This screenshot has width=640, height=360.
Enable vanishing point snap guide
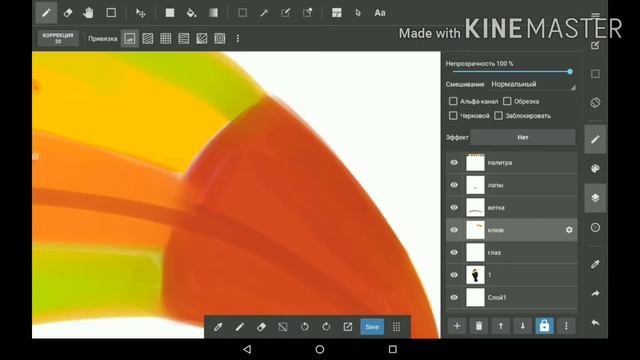point(184,39)
